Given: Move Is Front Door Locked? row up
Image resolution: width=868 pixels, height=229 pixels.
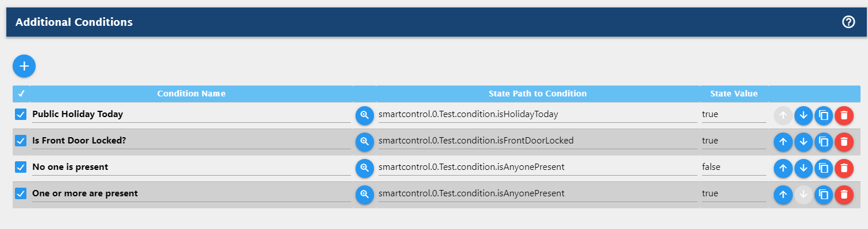Looking at the screenshot, I should (782, 142).
